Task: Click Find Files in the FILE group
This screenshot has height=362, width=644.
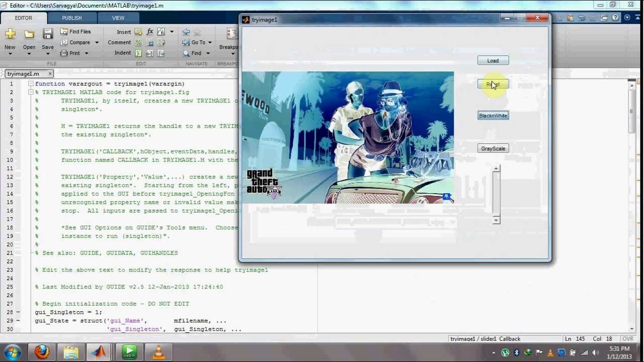Action: pyautogui.click(x=75, y=31)
